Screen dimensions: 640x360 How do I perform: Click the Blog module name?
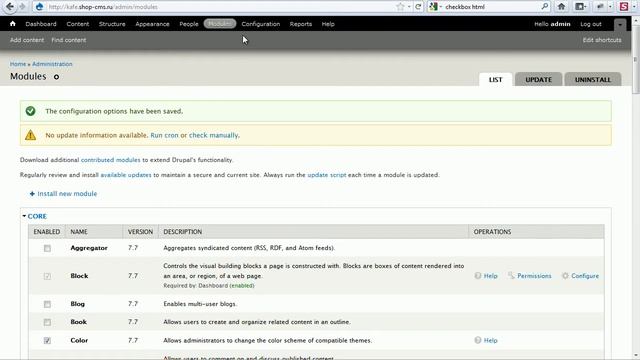tap(78, 304)
